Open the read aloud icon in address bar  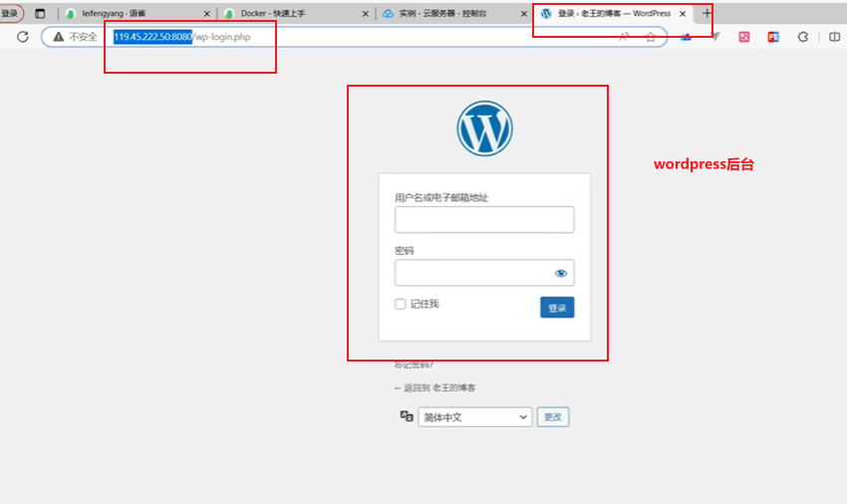624,37
